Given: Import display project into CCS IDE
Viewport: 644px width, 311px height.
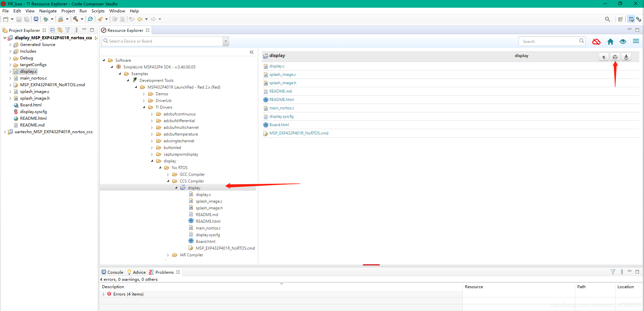Looking at the screenshot, I should [x=615, y=57].
